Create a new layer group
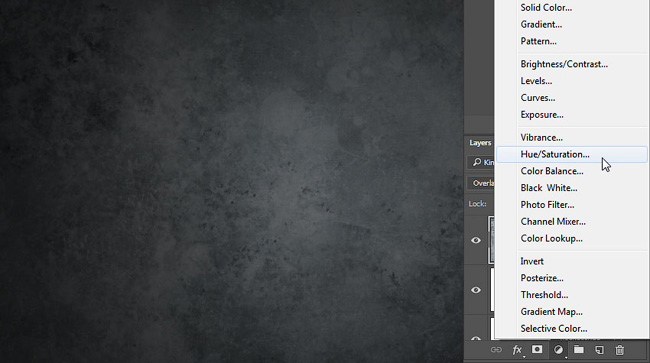Screen dimensions: 650x363 579,350
